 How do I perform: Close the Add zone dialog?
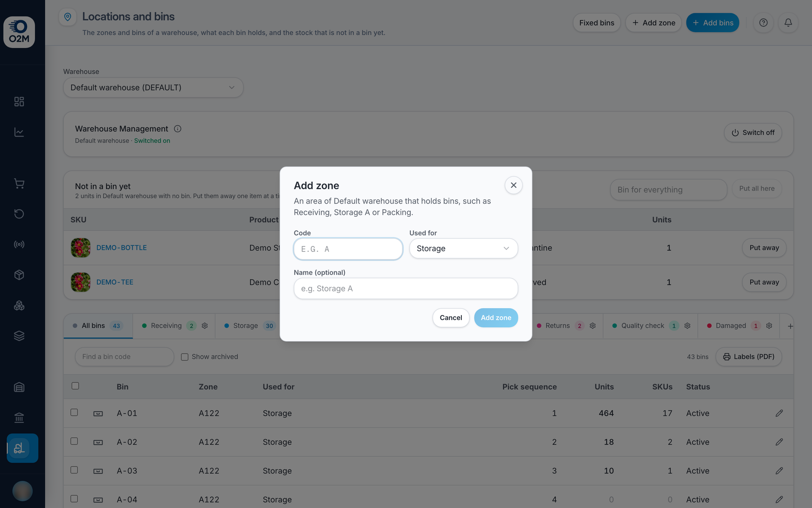click(x=513, y=185)
